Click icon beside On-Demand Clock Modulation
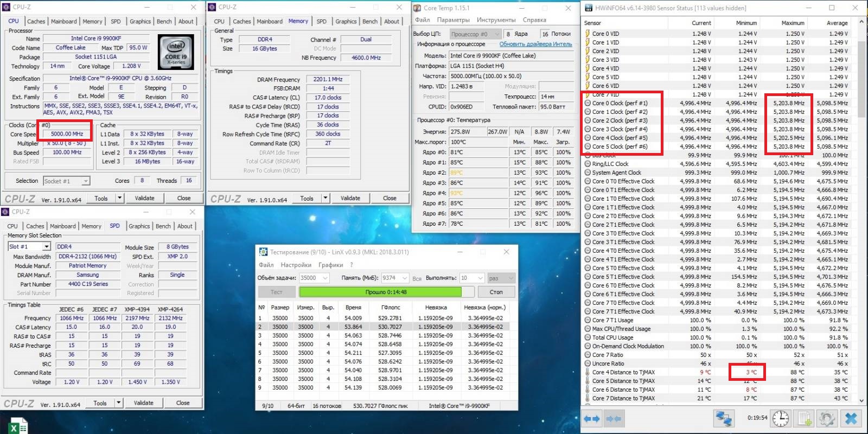Viewport: 868px width, 434px height. 588,346
